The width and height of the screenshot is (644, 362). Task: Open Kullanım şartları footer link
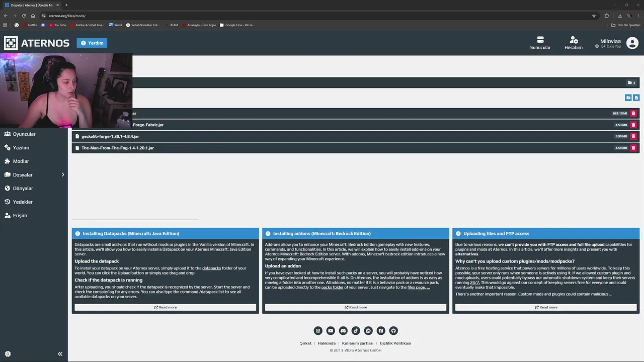click(358, 343)
